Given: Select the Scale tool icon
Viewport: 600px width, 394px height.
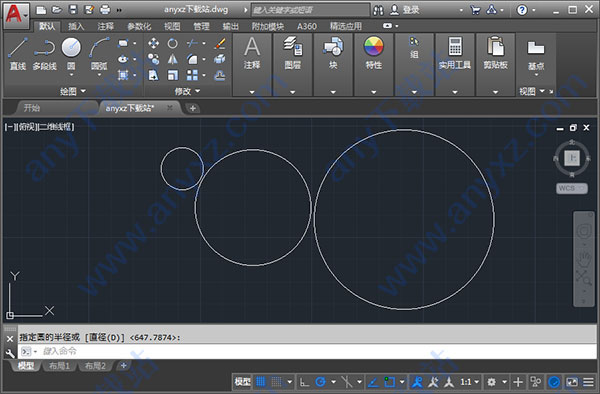Looking at the screenshot, I should pyautogui.click(x=173, y=75).
